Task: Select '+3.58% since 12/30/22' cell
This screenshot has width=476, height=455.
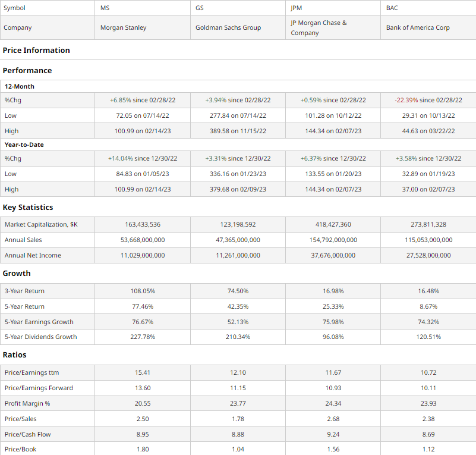Action: point(428,159)
